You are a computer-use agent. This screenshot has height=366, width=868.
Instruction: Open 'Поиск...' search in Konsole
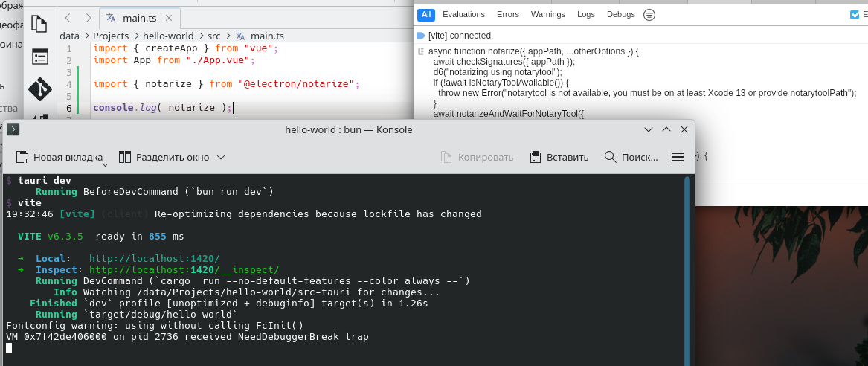631,157
